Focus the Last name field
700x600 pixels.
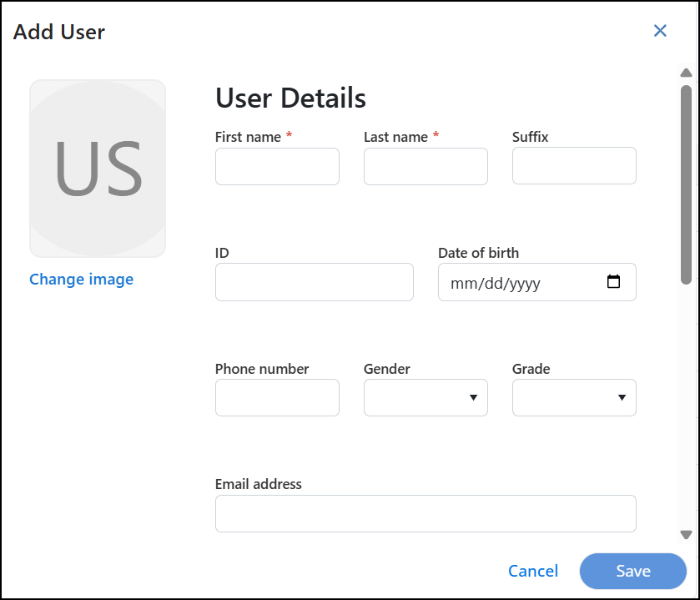coord(426,167)
